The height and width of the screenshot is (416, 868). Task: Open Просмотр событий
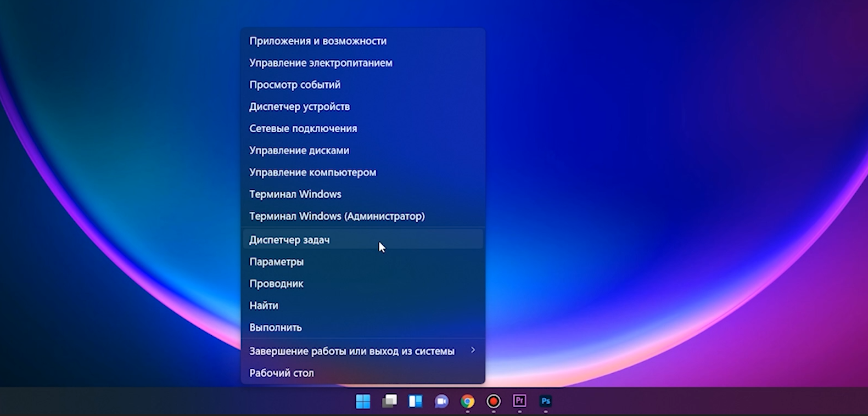click(x=363, y=85)
